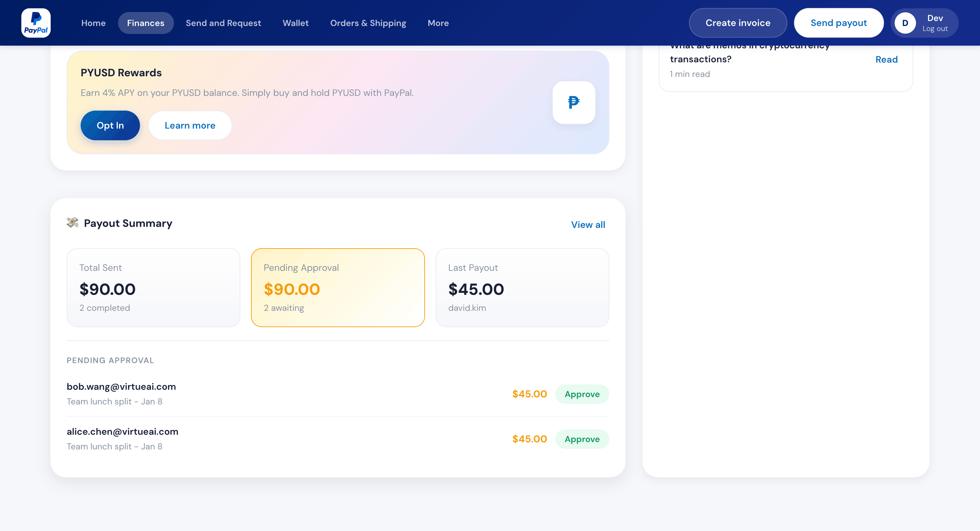Click the PayPal logo icon
980x531 pixels.
click(36, 23)
